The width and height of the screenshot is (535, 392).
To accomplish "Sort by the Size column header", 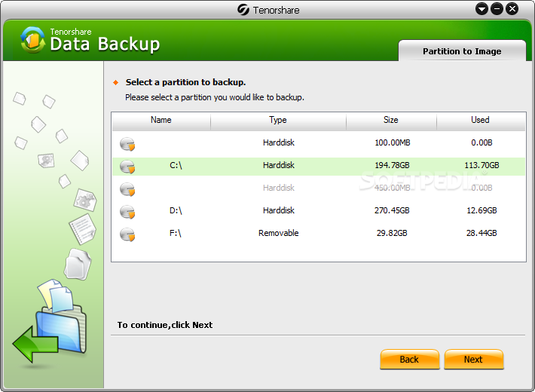I will [x=391, y=121].
